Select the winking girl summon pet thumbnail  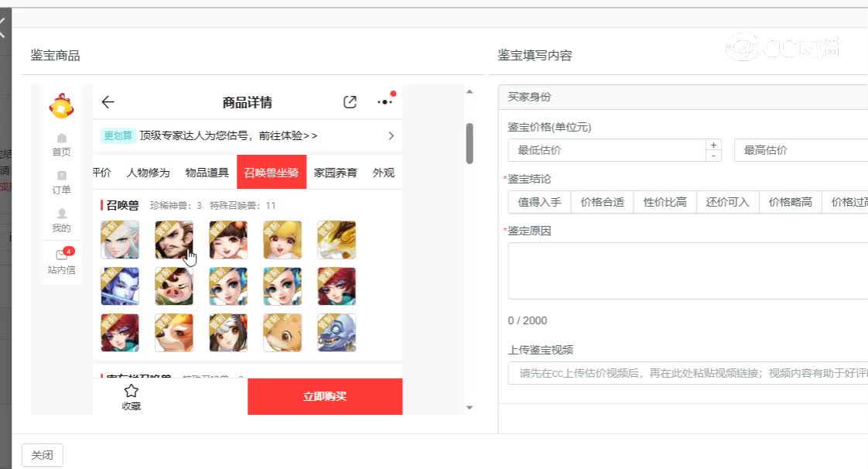[x=228, y=240]
